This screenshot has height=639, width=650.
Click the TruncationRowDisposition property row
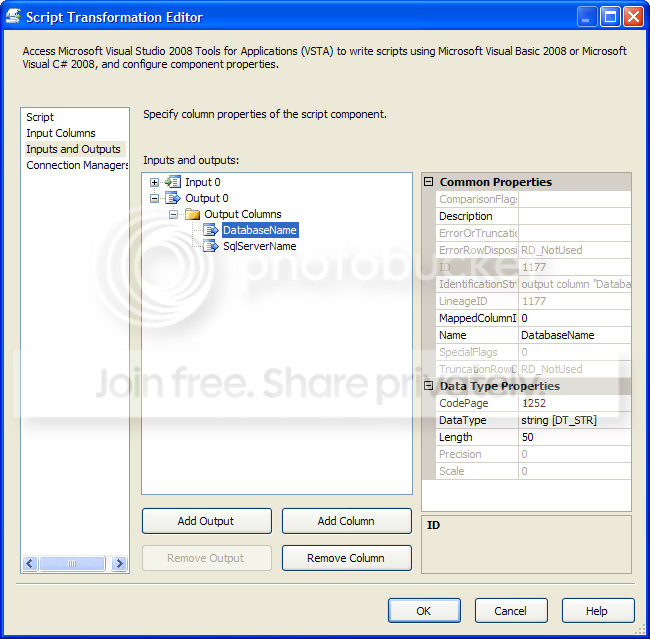(533, 369)
